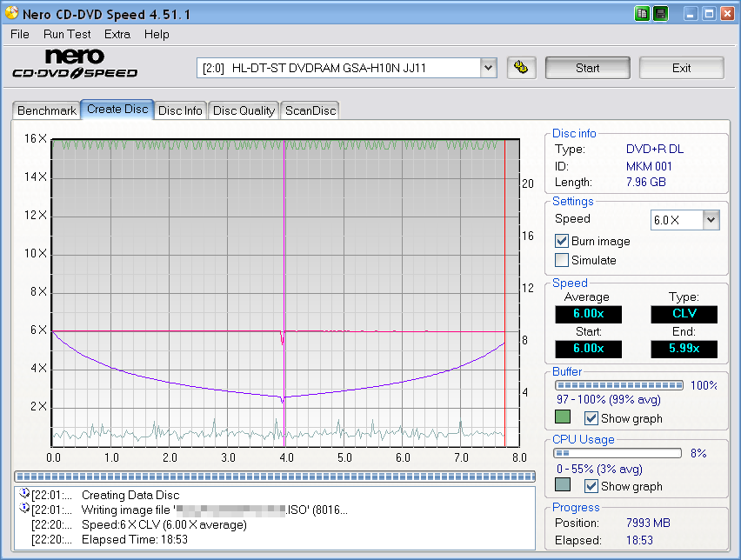
Task: Click the 97 - 100% (99% avg) buffer text
Action: (x=608, y=399)
